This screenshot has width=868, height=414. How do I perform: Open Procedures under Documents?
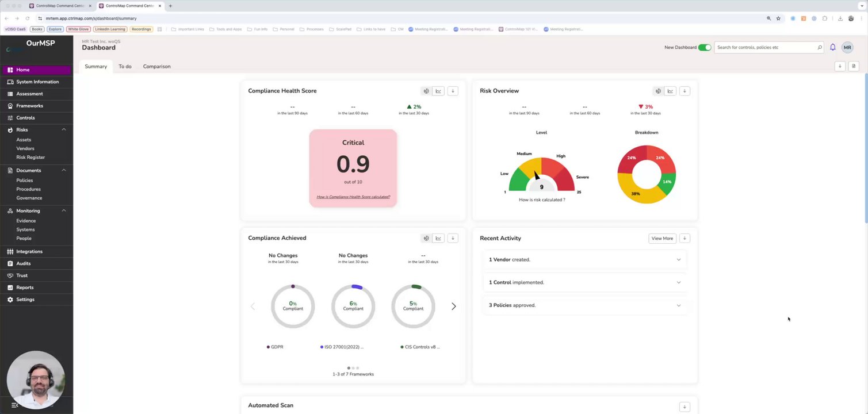28,189
